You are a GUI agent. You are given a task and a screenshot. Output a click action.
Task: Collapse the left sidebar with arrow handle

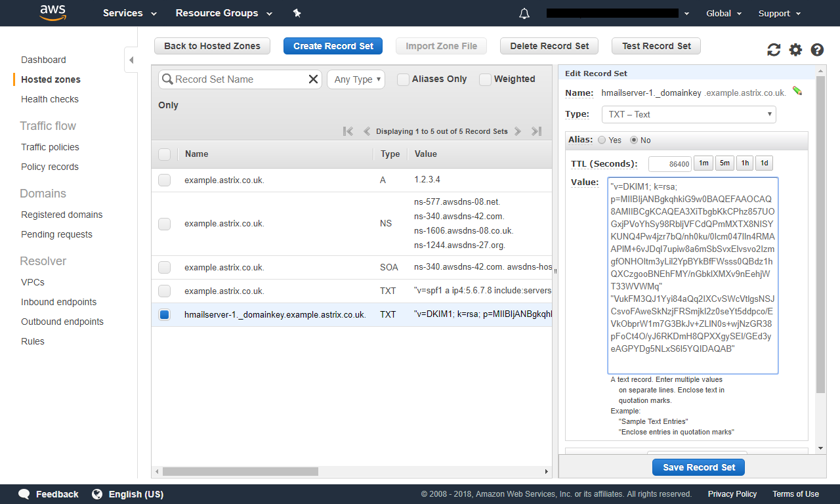[x=131, y=60]
